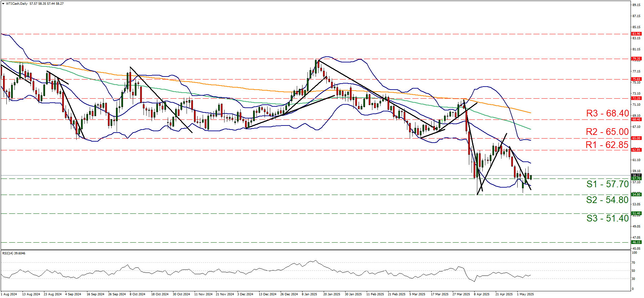Select the S1 - 57.70 support label
This screenshot has height=298, width=644.
[607, 184]
